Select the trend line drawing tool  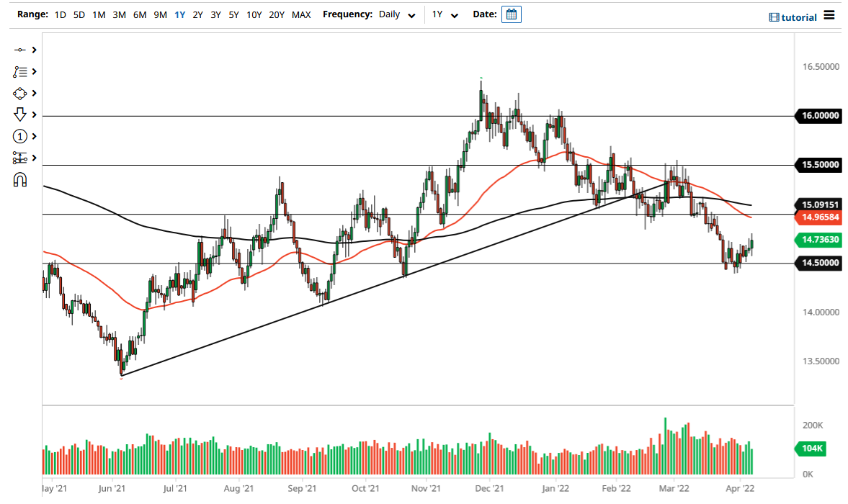(x=20, y=50)
